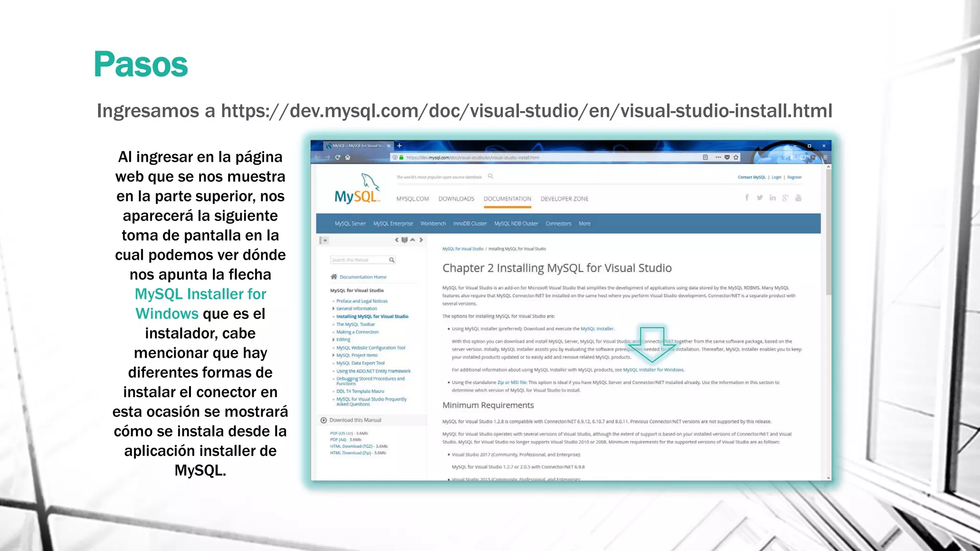Open MySQL Google Plus page icon
Viewport: 980px width, 551px height.
(785, 198)
